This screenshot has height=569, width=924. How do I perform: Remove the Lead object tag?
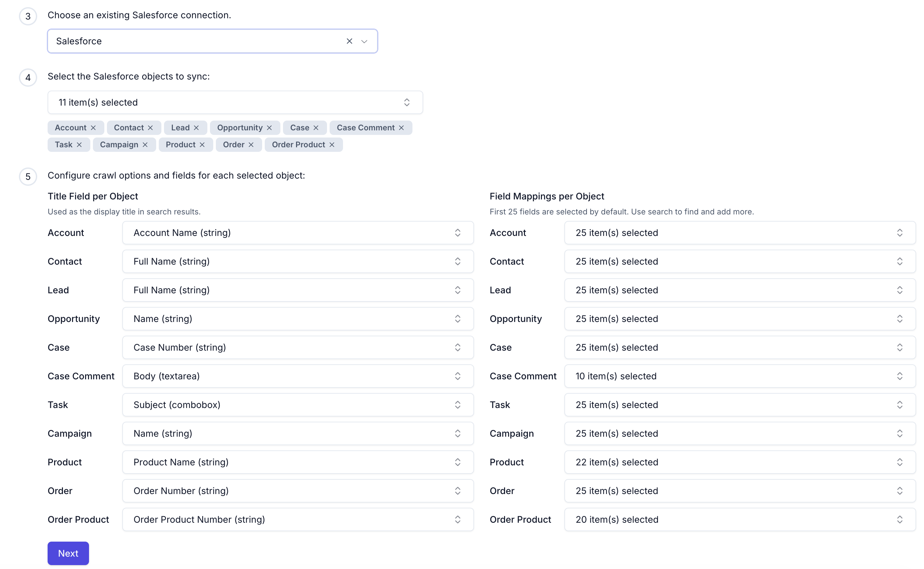coord(196,127)
